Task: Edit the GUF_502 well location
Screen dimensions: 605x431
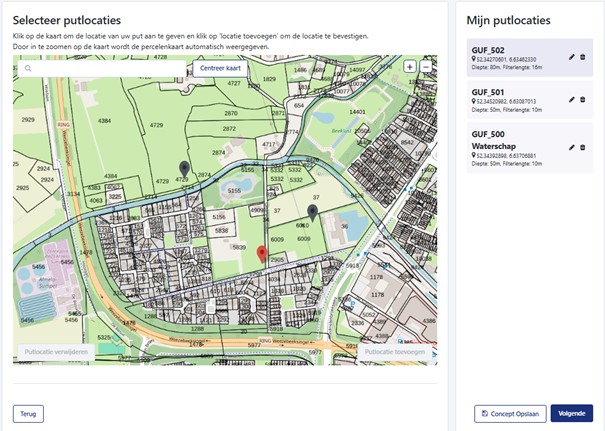Action: pyautogui.click(x=570, y=58)
